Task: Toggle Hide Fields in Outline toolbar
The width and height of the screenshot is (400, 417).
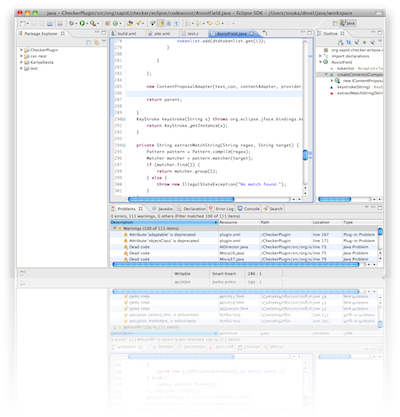Action: pos(349,42)
